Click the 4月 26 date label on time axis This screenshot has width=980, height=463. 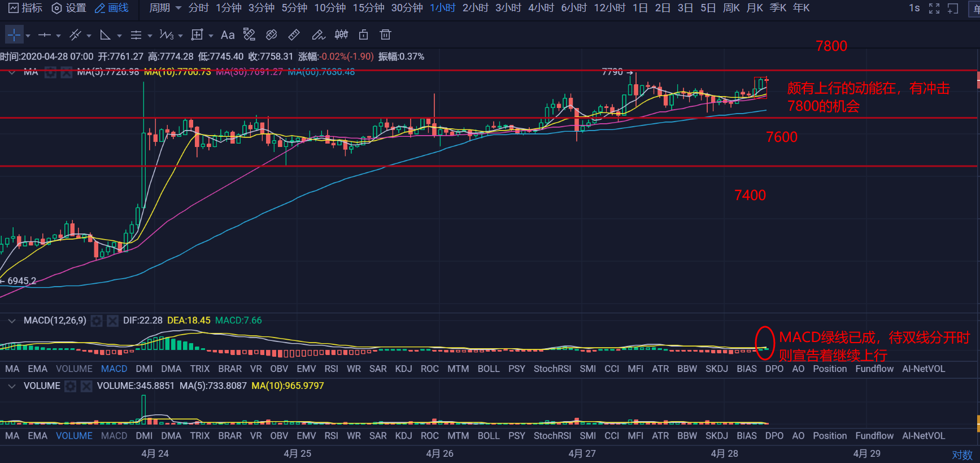click(x=440, y=453)
